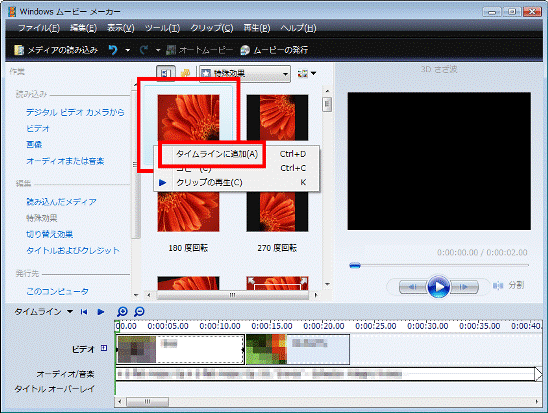Open the Undo history dropdown arrow
Screen dimensions: 548x413
tap(128, 50)
